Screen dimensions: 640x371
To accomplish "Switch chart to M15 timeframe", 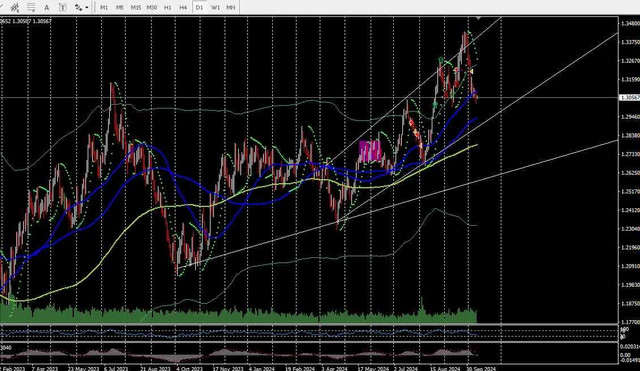I will tap(136, 7).
